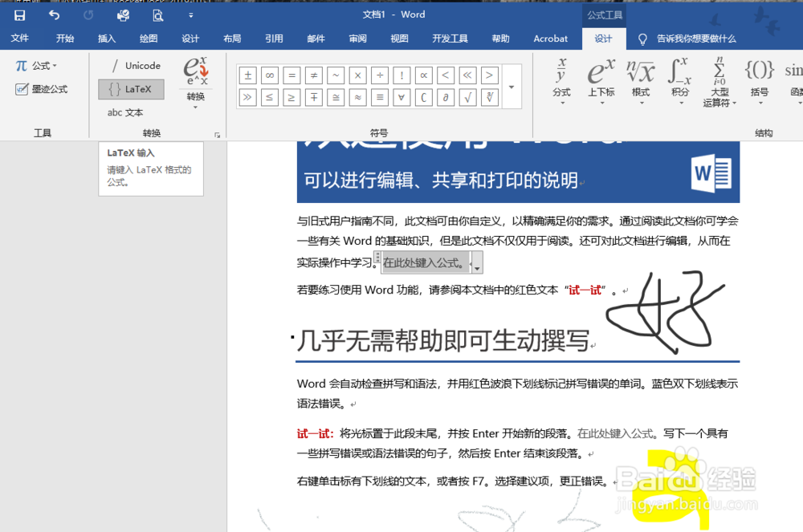Insert the complement symbol

click(x=424, y=97)
